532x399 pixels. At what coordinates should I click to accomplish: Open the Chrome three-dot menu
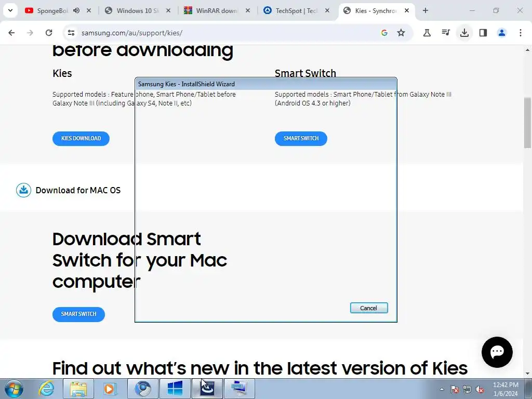(521, 33)
